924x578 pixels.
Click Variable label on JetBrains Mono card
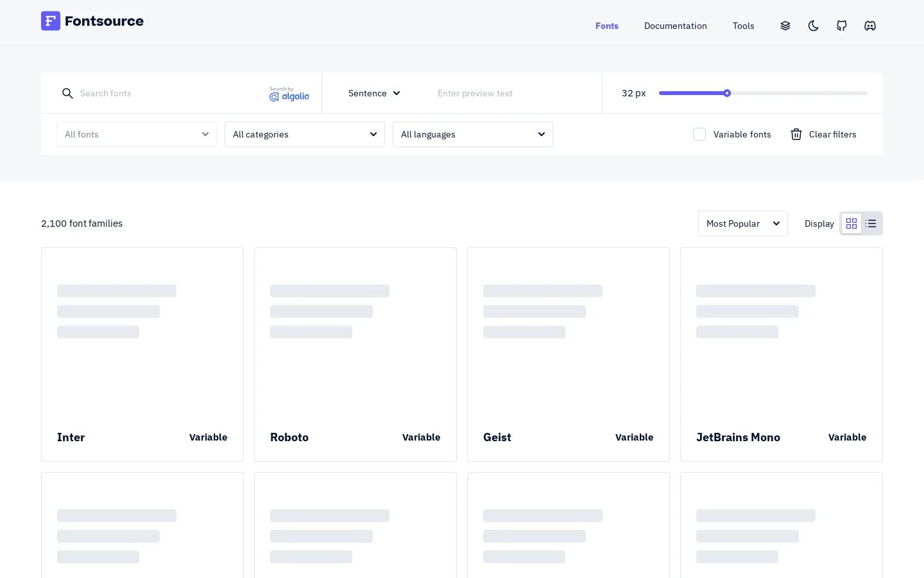pyautogui.click(x=848, y=437)
